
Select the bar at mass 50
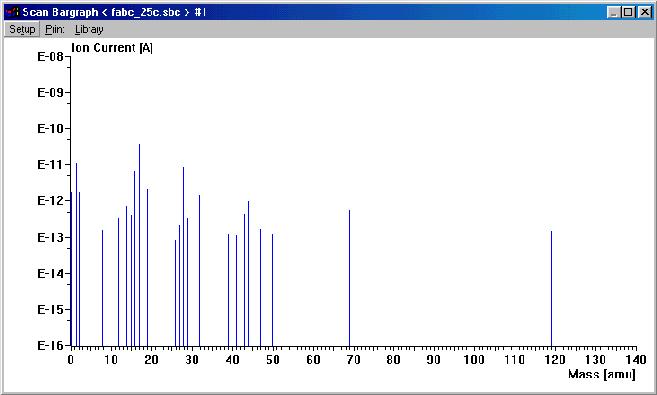[272, 290]
